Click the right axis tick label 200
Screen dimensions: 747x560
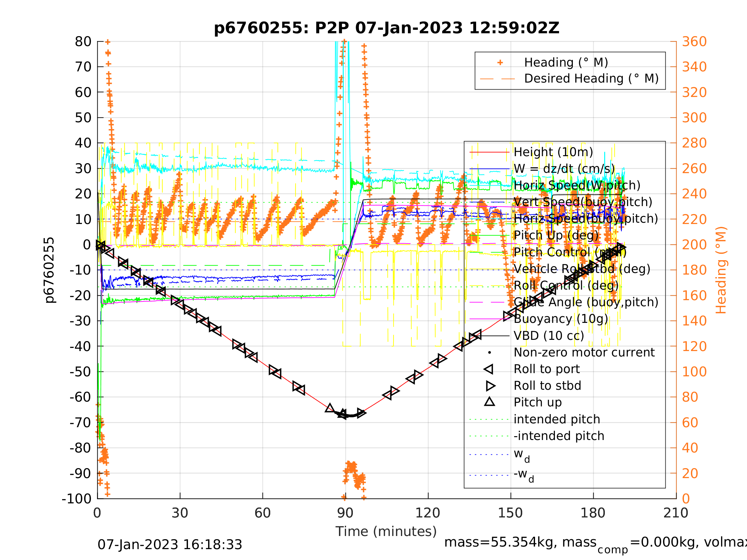coord(694,245)
